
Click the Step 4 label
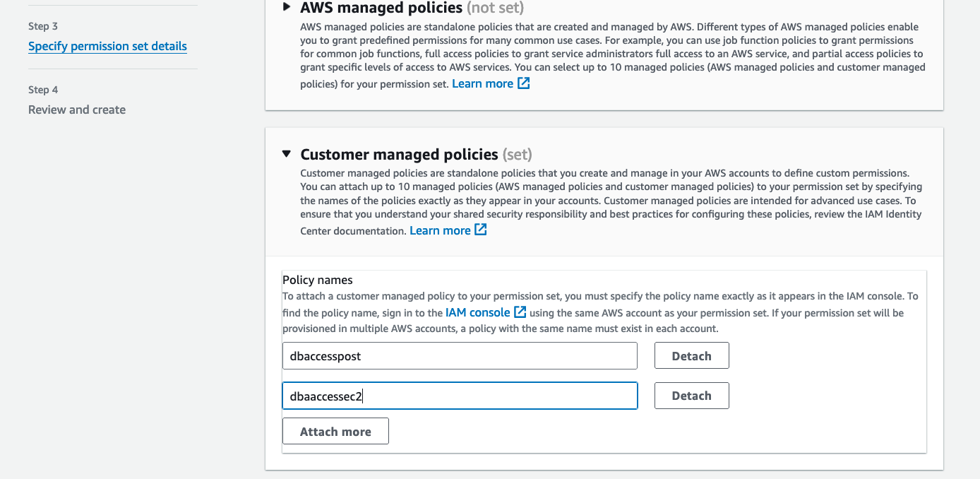tap(43, 90)
